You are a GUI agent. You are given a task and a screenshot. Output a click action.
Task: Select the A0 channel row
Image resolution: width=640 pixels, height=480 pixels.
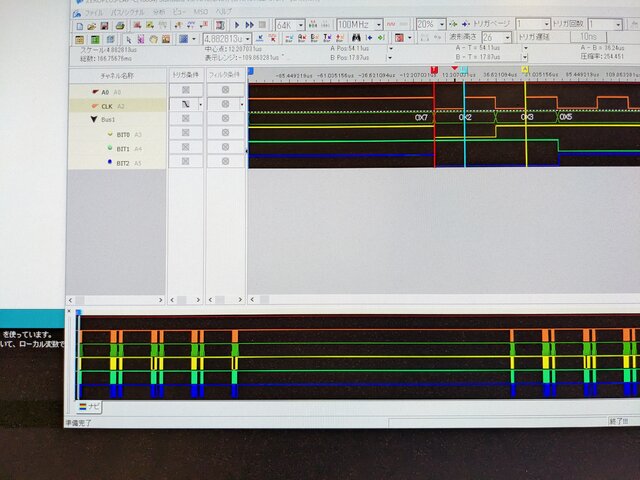pos(117,92)
